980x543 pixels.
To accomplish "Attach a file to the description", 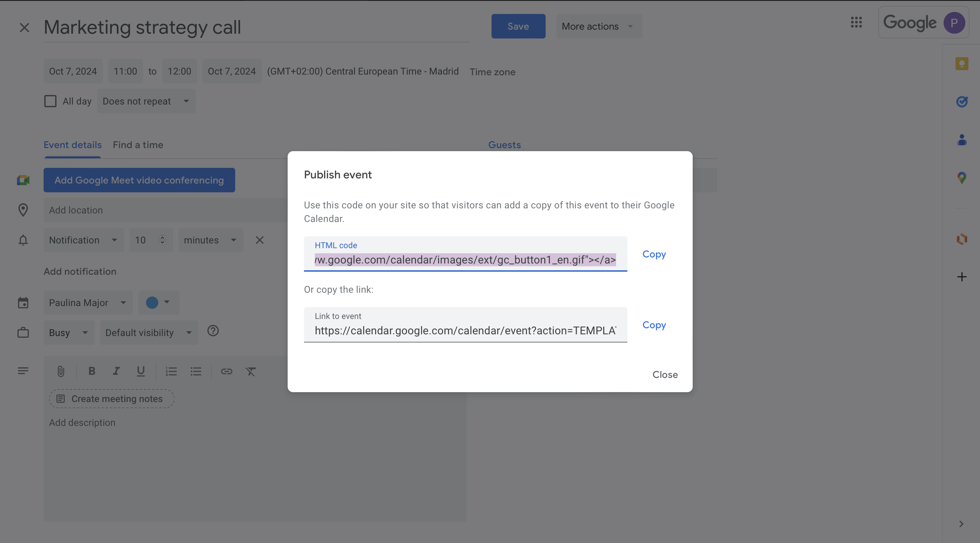I will [x=61, y=371].
